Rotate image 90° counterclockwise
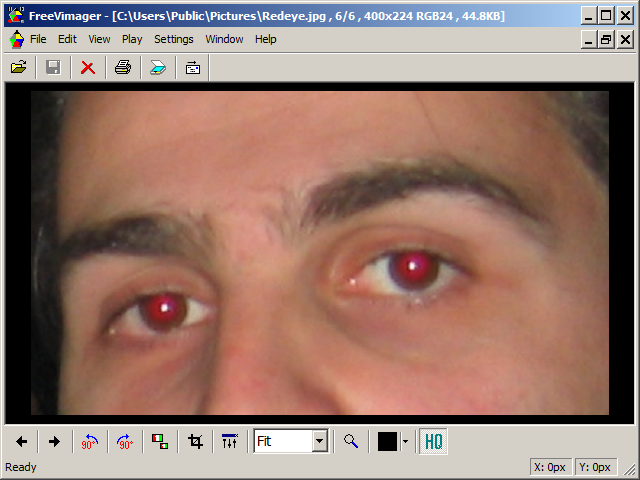The image size is (640, 480). (x=89, y=441)
